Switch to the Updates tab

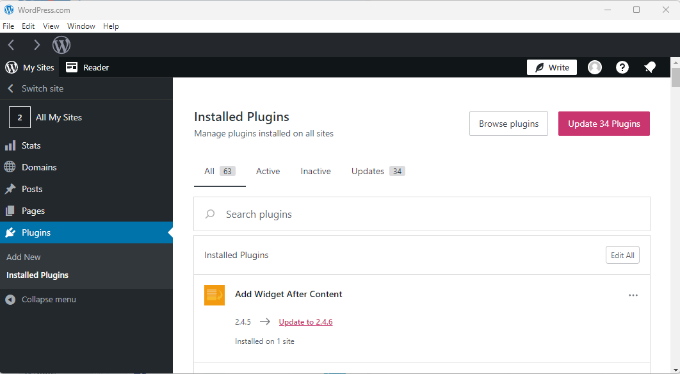[378, 171]
